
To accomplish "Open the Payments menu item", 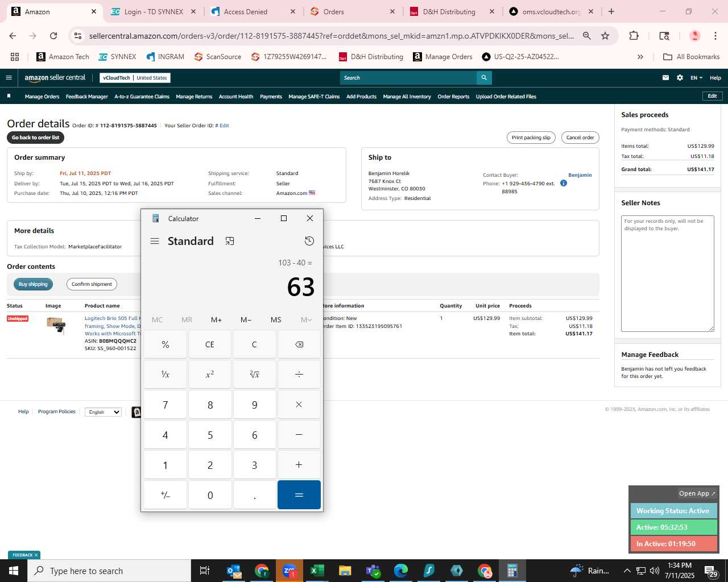I will (271, 97).
